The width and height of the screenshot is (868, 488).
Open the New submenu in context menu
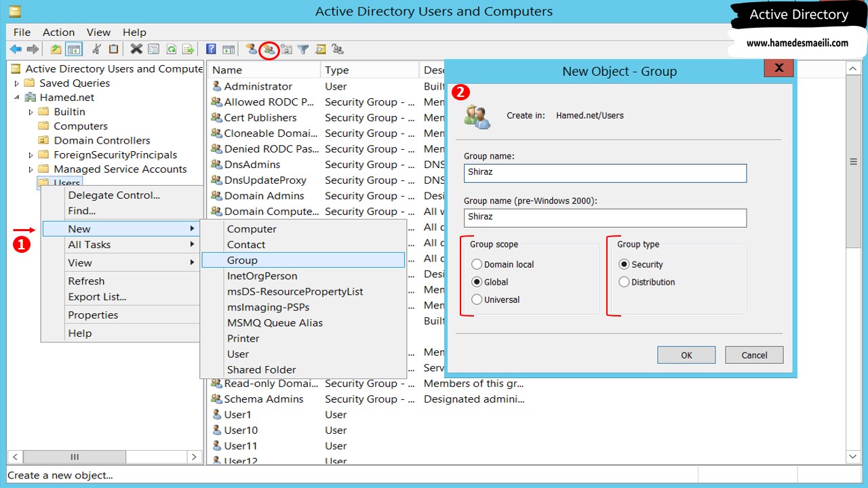coord(121,229)
